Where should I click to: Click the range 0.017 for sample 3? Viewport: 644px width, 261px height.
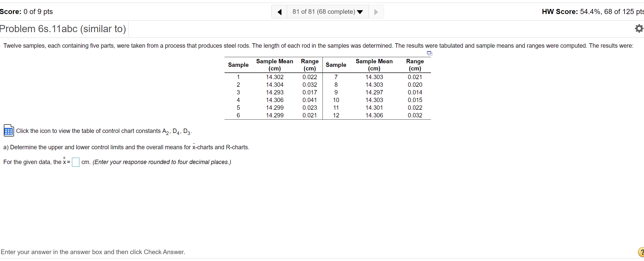pyautogui.click(x=310, y=92)
